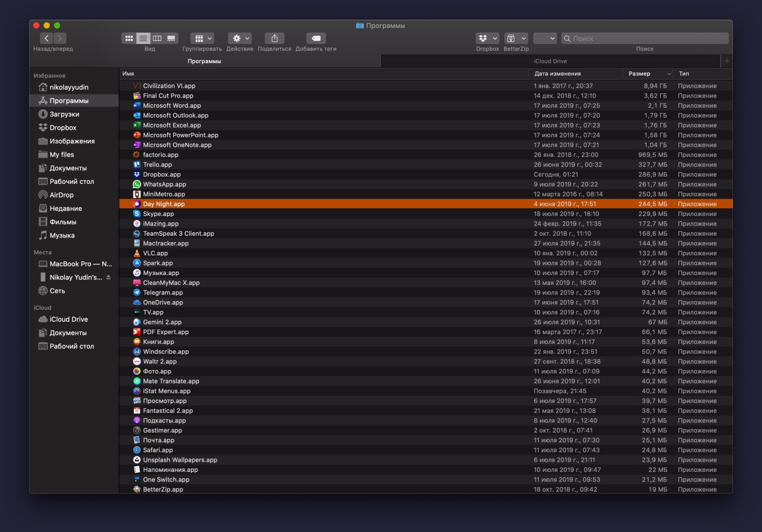This screenshot has height=532, width=762.
Task: Click the Share toolbar button
Action: tap(274, 38)
